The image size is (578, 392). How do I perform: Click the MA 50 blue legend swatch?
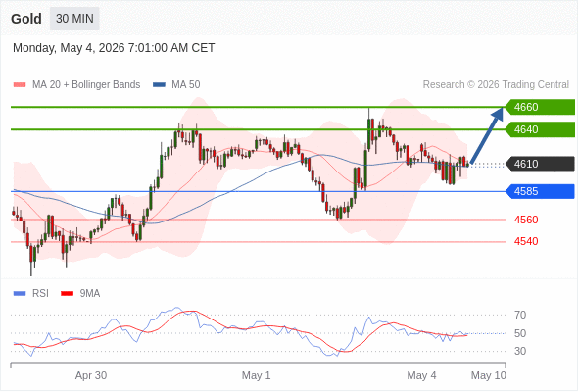159,85
